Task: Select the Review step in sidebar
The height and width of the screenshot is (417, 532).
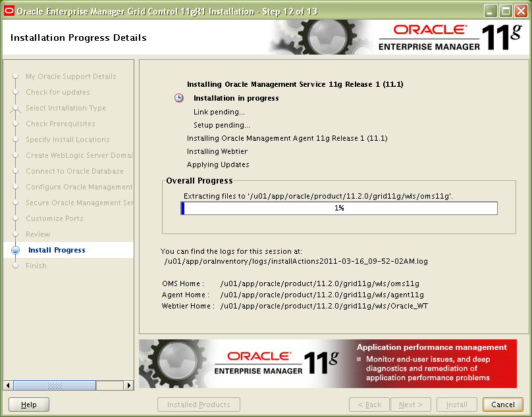Action: click(x=38, y=234)
